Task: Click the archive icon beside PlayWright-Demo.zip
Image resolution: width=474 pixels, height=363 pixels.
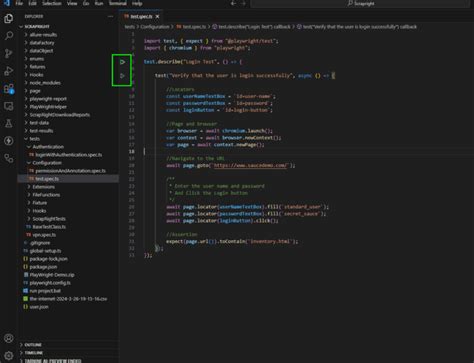Action: pyautogui.click(x=25, y=275)
